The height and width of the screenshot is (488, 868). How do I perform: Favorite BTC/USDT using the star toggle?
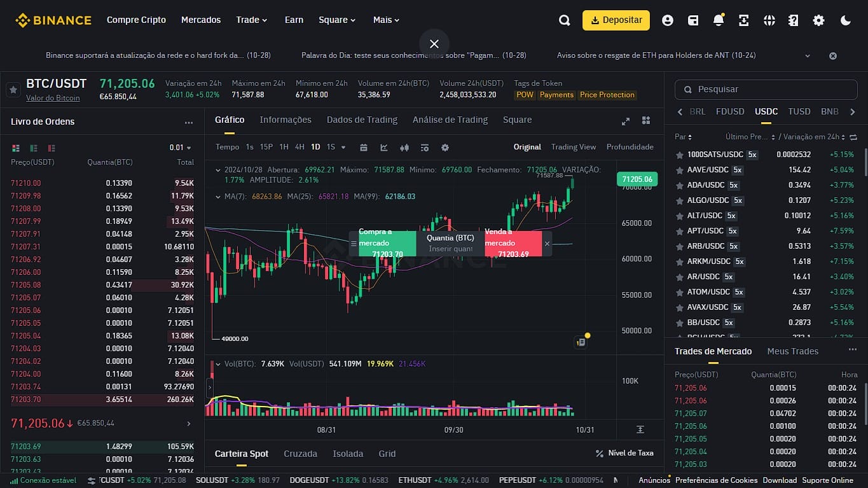pyautogui.click(x=13, y=89)
